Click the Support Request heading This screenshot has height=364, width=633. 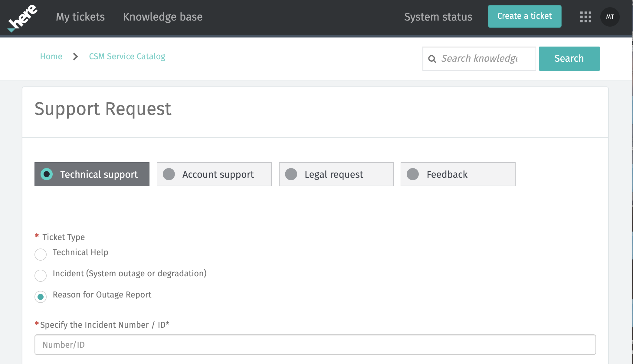click(x=103, y=109)
